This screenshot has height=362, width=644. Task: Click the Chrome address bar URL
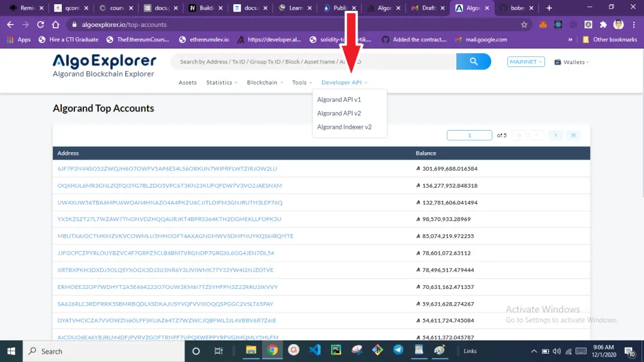click(124, 25)
